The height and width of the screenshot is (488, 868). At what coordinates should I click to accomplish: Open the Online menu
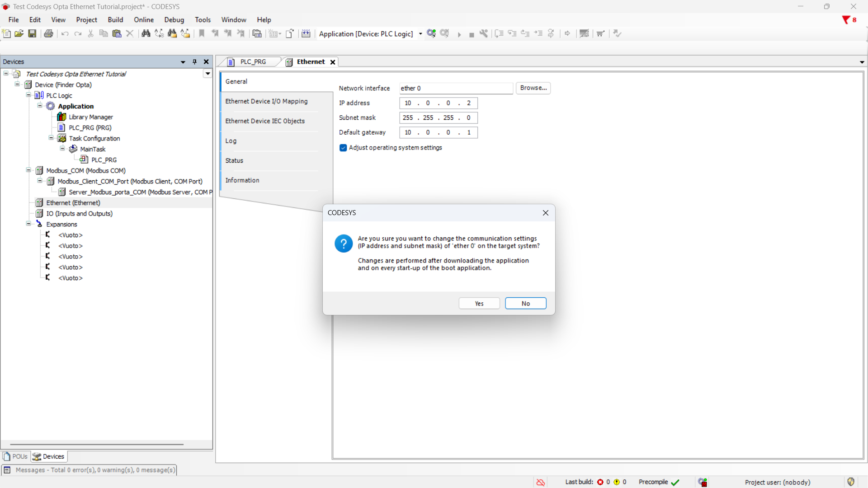coord(143,20)
